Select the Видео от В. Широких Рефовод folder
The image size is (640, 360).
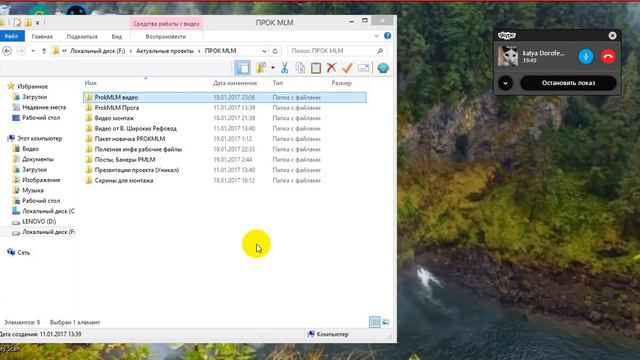click(224, 128)
